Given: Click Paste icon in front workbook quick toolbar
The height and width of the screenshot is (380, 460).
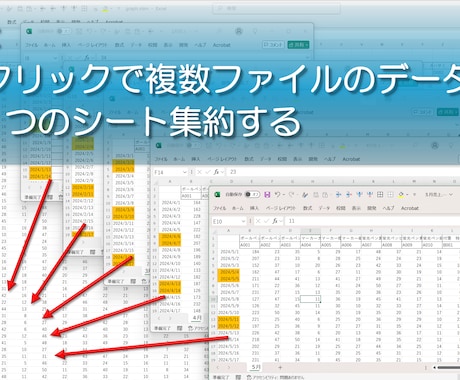Looking at the screenshot, I should tap(325, 194).
